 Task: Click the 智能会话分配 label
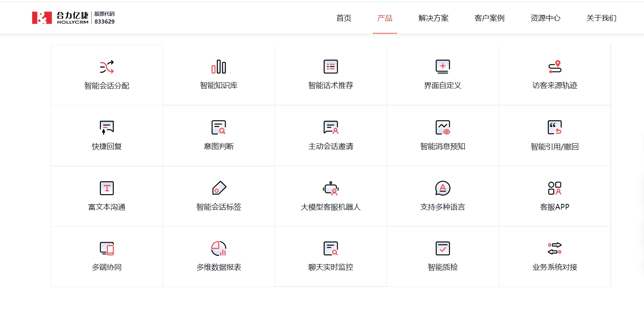tap(107, 86)
